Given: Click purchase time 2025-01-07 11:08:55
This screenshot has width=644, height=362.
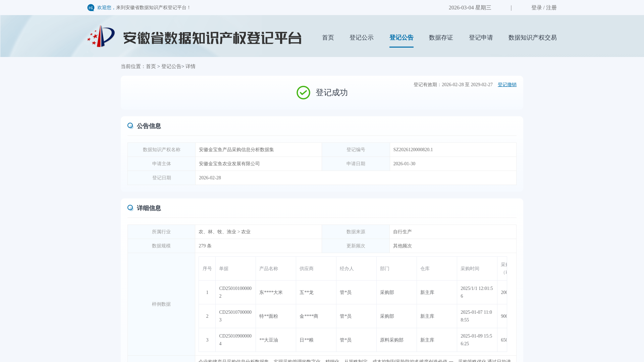Looking at the screenshot, I should tap(477, 316).
